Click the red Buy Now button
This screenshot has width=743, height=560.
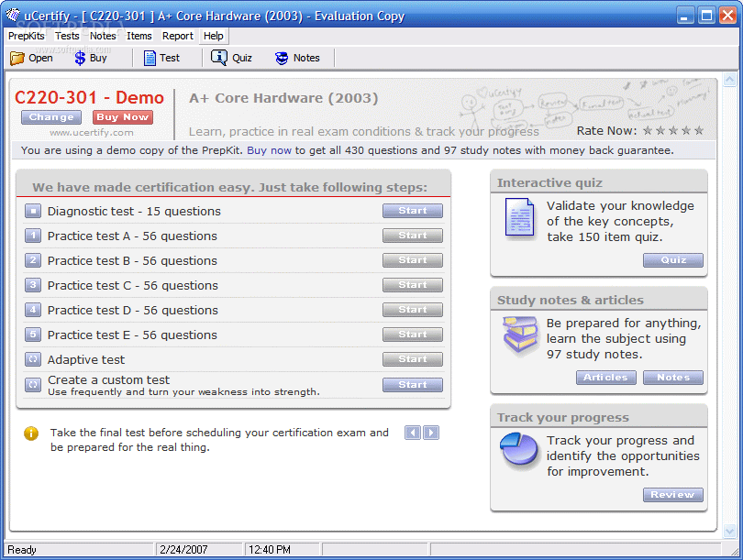123,117
